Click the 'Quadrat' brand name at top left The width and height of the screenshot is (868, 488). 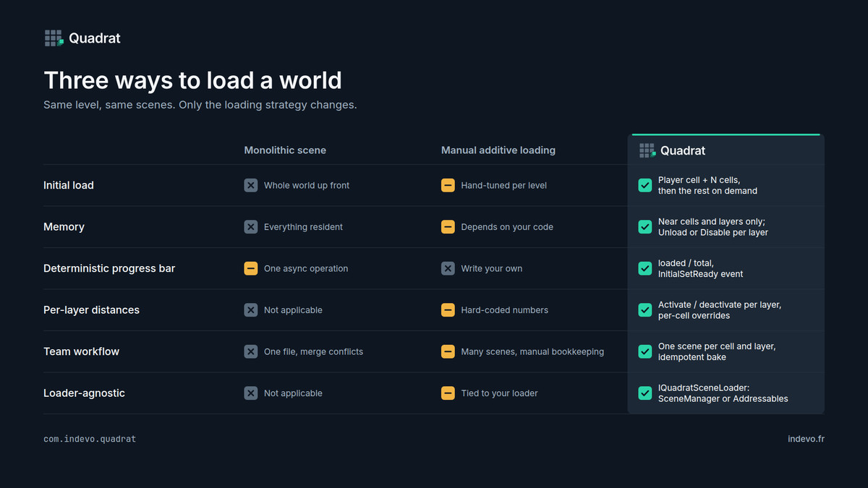click(x=95, y=38)
